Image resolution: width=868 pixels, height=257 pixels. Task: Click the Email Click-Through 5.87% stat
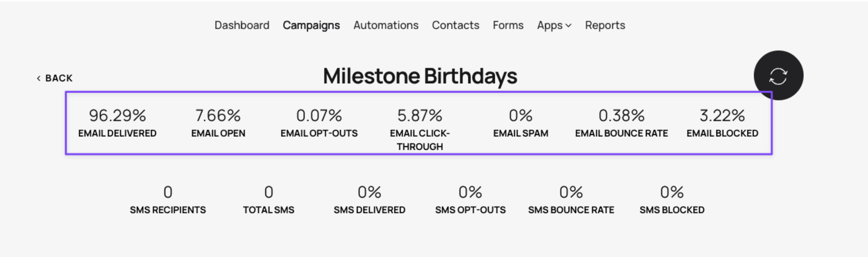pyautogui.click(x=420, y=129)
